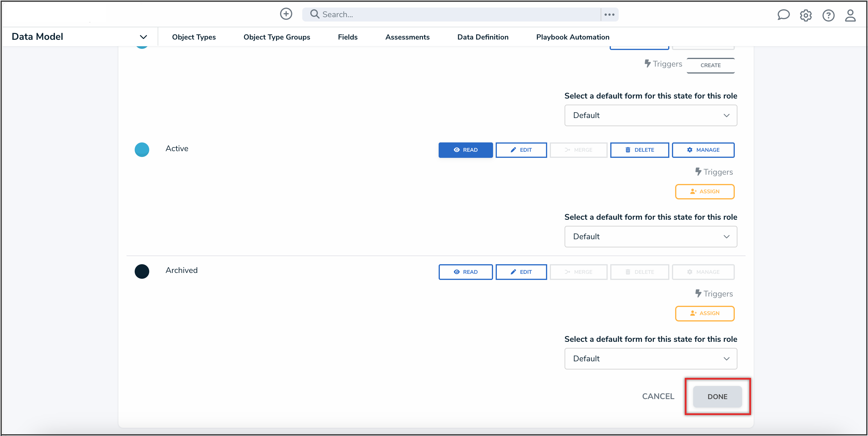Viewport: 868px width, 436px height.
Task: Toggle MANAGE permission for Active state
Action: pos(703,150)
